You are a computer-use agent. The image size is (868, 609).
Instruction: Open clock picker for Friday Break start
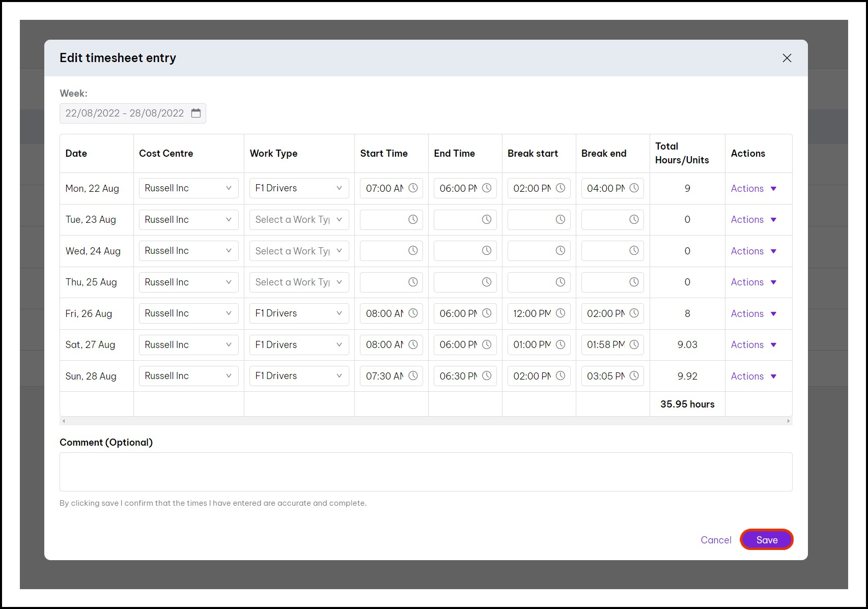click(x=560, y=313)
